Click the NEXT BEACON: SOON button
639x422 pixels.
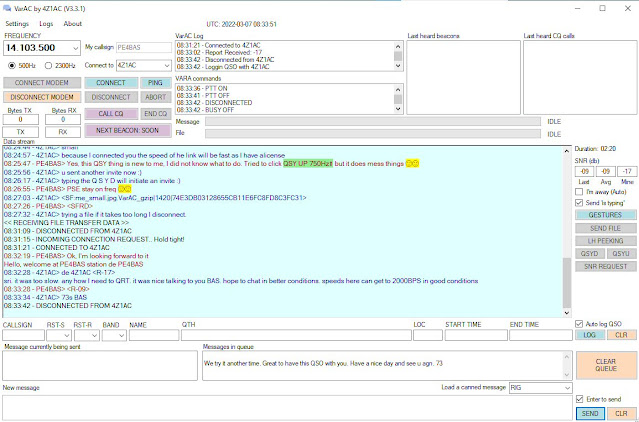pos(128,130)
